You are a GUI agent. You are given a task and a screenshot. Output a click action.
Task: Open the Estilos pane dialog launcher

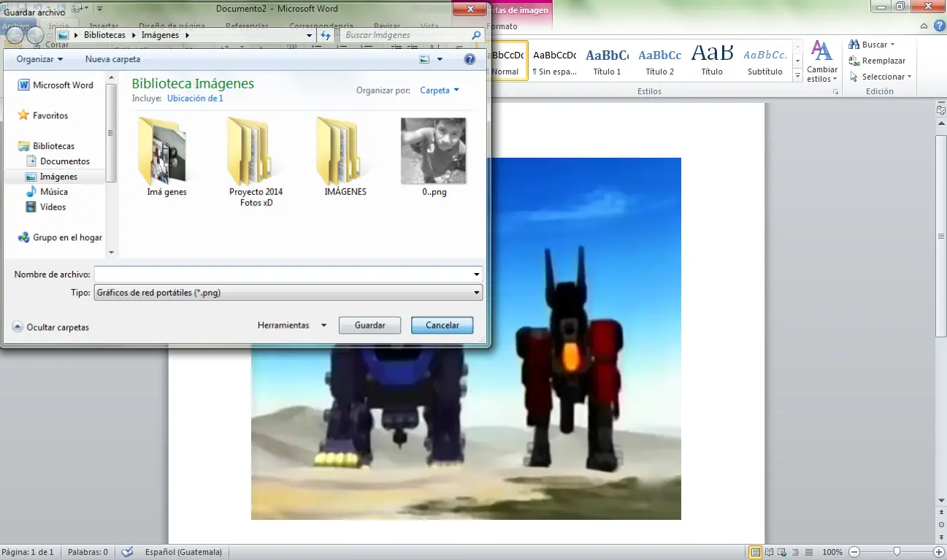[x=835, y=91]
